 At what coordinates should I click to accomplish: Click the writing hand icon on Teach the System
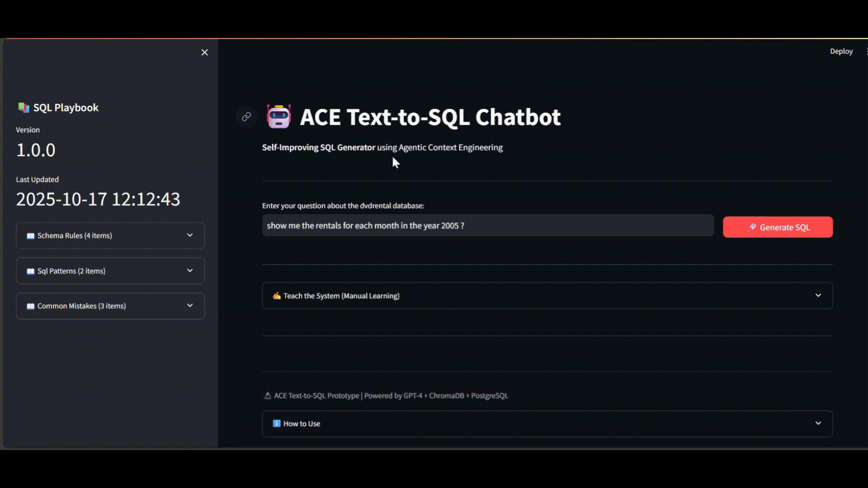(276, 296)
